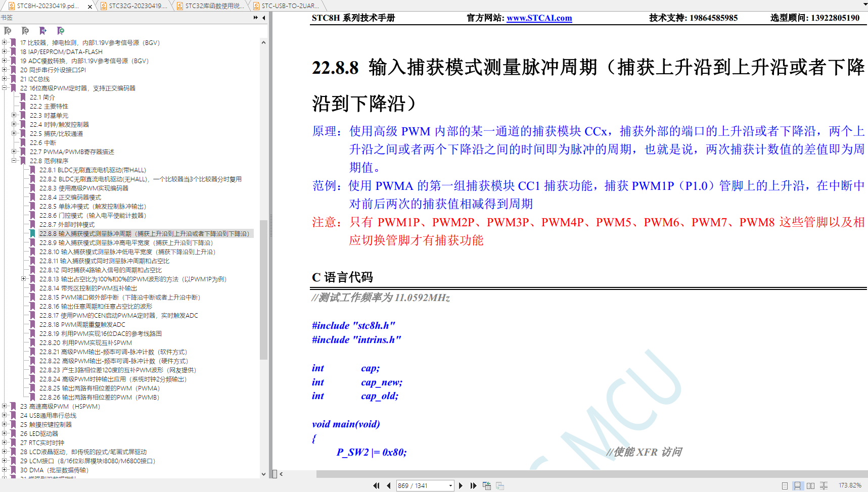Open bookmark 22.8.26 输出两路有相位差的PWM (PWMB)
The image size is (868, 492).
coord(99,397)
